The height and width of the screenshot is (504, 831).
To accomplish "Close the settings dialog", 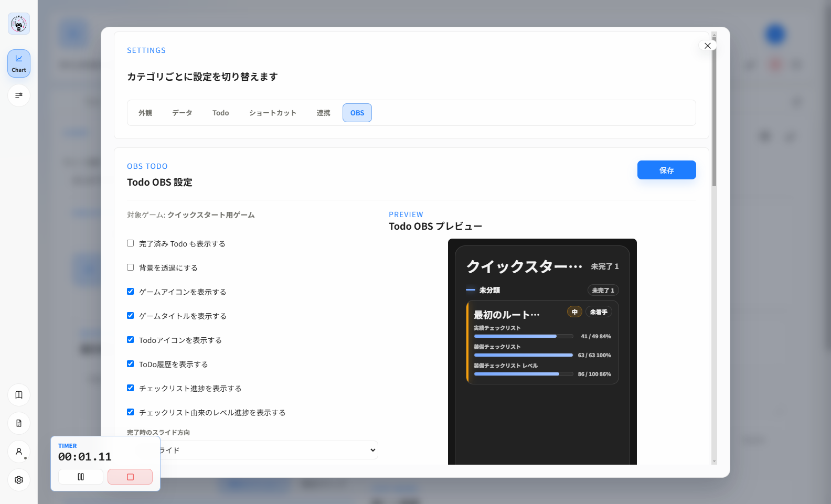I will (707, 46).
